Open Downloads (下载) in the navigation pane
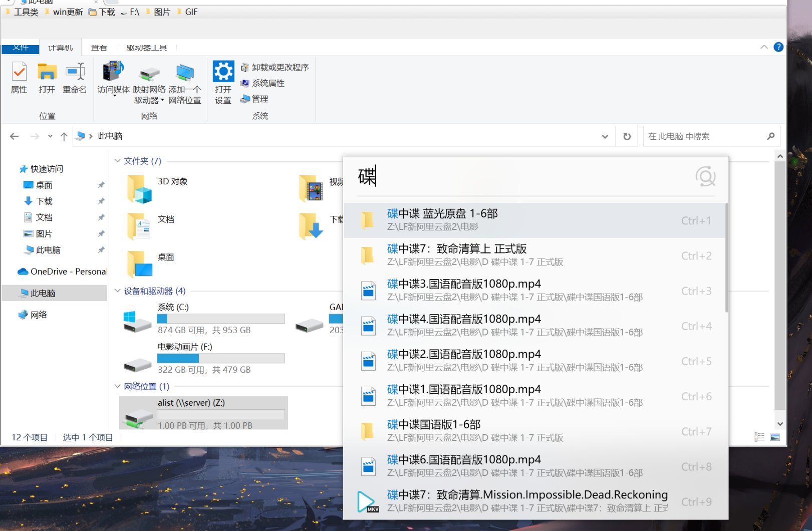The width and height of the screenshot is (812, 531). [39, 201]
